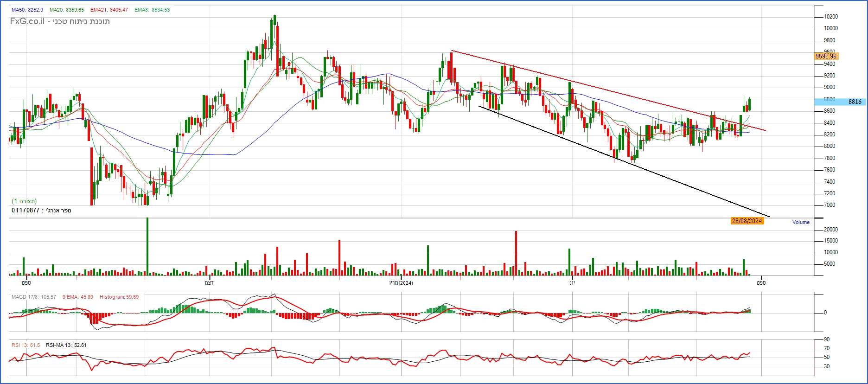Click the 7600 price axis value
Viewport: 868px width, 384px height.
[x=830, y=170]
